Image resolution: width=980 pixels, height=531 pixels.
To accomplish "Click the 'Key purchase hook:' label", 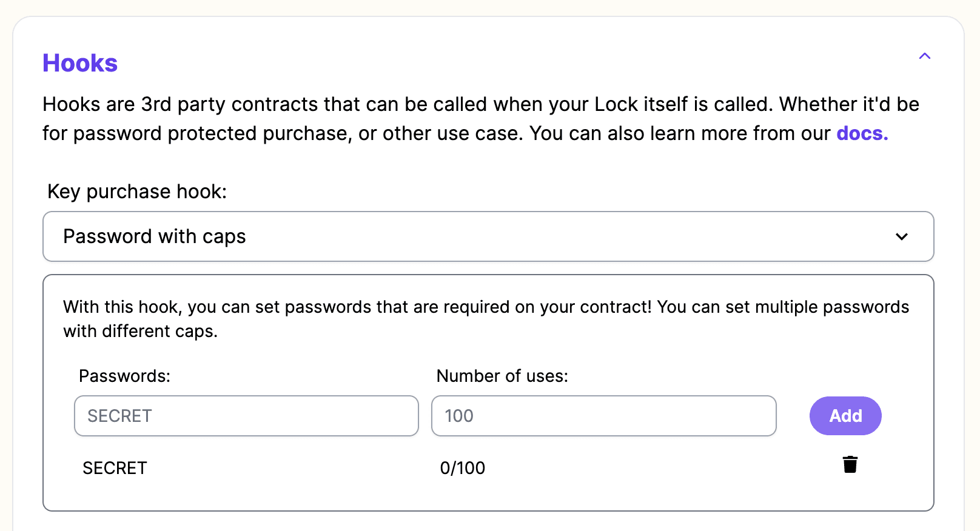I will click(x=137, y=192).
